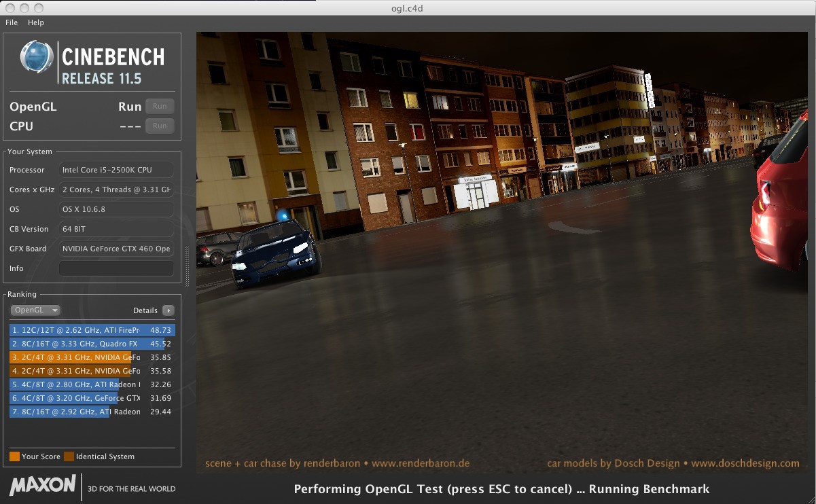
Task: Click the brown Identical System legend swatch
Action: tap(69, 456)
